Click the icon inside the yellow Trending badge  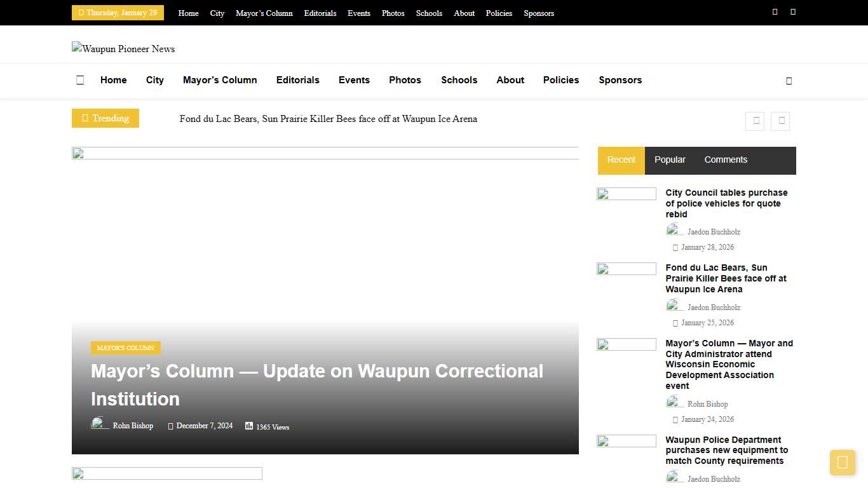point(86,118)
